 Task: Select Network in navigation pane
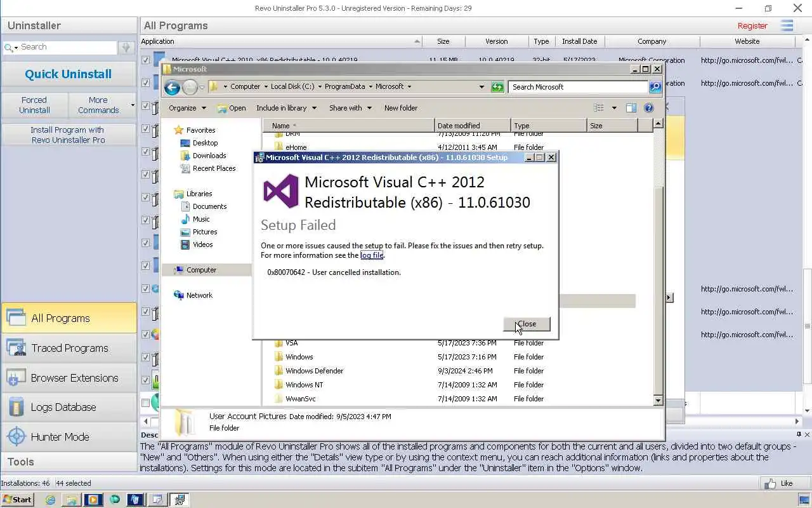tap(199, 295)
